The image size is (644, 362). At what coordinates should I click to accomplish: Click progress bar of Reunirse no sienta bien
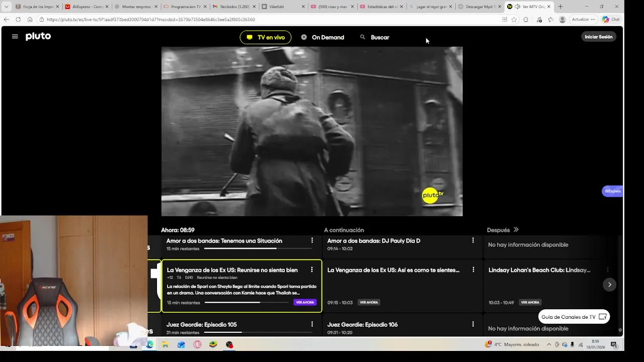(x=246, y=302)
